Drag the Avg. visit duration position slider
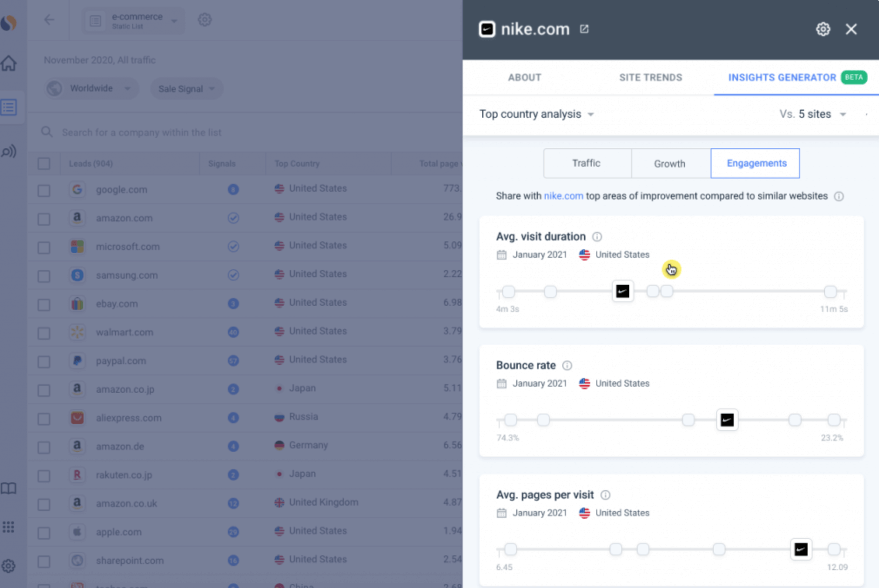Viewport: 879px width, 588px height. (x=622, y=291)
